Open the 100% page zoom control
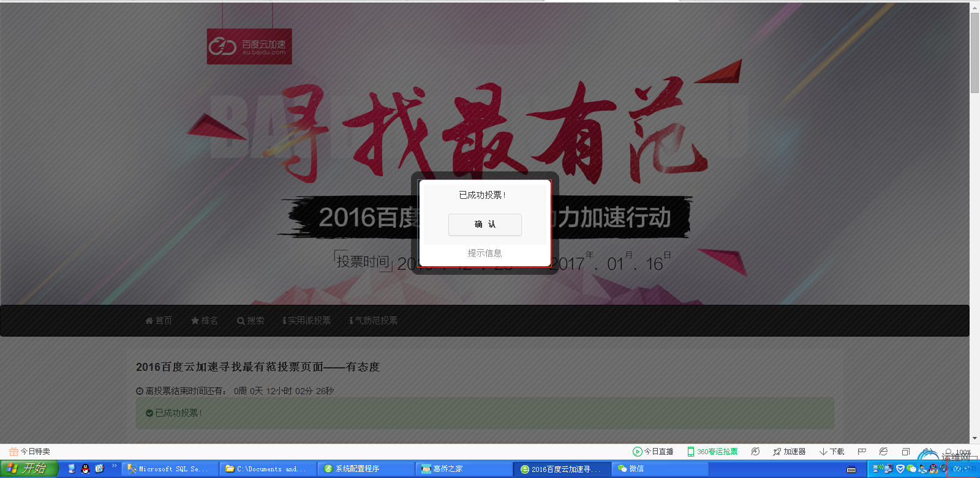 click(x=958, y=453)
